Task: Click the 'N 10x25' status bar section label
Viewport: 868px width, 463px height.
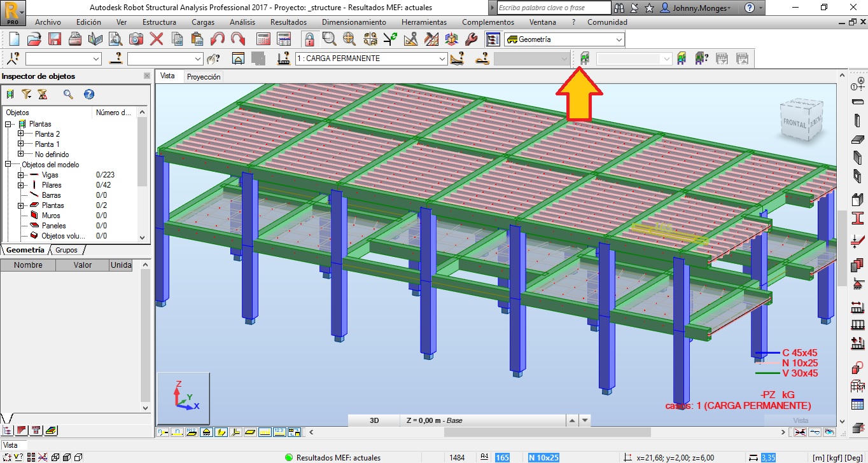Action: [x=543, y=457]
